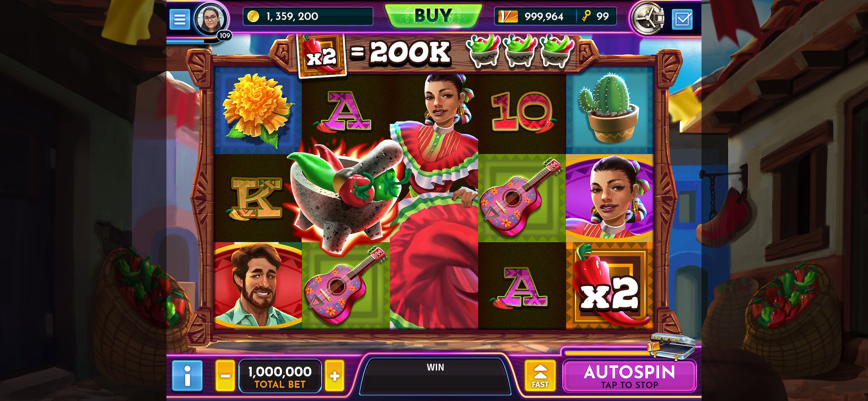Image resolution: width=868 pixels, height=401 pixels.
Task: Open the vault safe icon
Action: pos(648,19)
